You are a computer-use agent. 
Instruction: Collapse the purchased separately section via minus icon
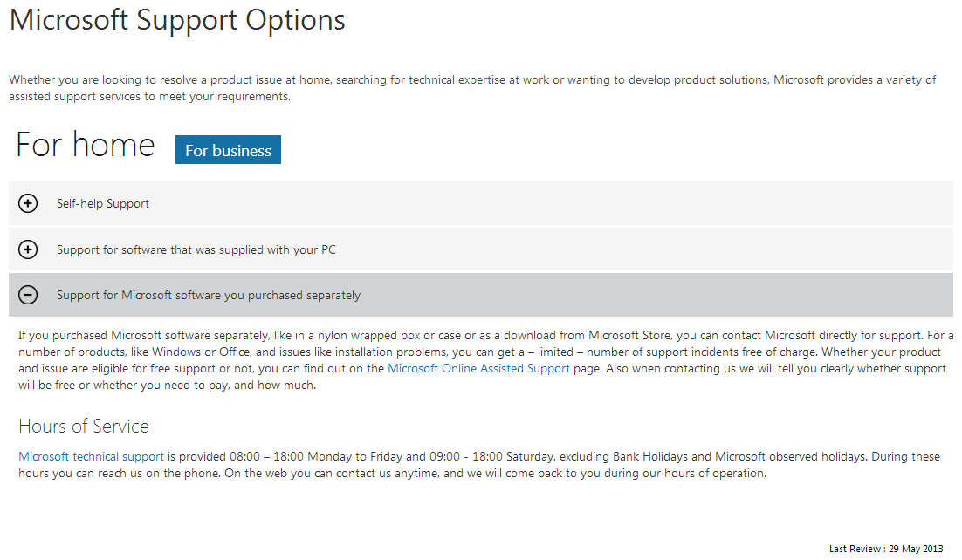(28, 295)
